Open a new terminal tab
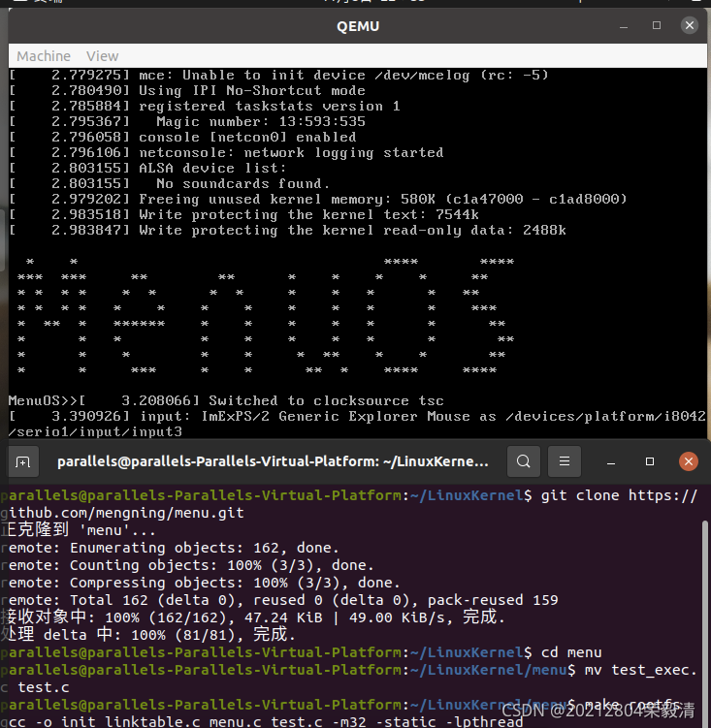 (x=22, y=461)
